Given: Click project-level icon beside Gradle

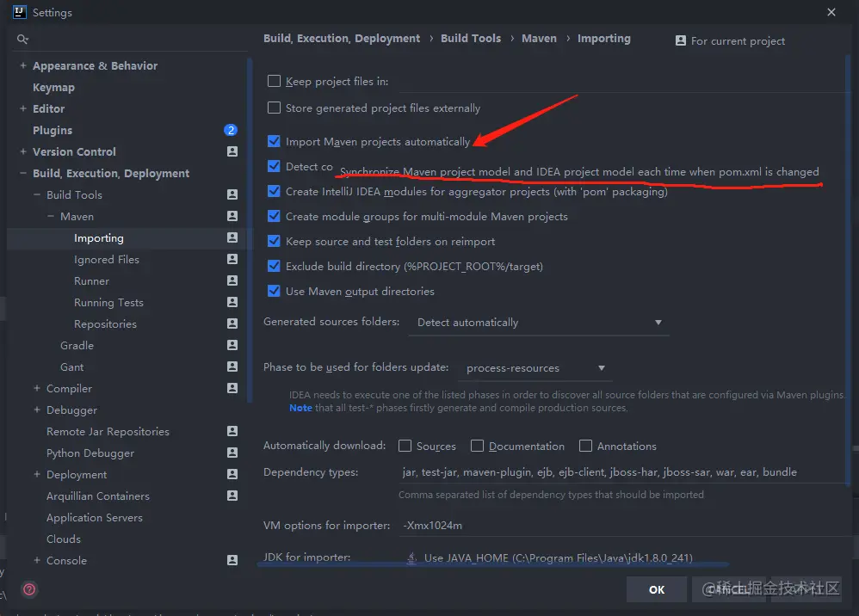Looking at the screenshot, I should (232, 345).
